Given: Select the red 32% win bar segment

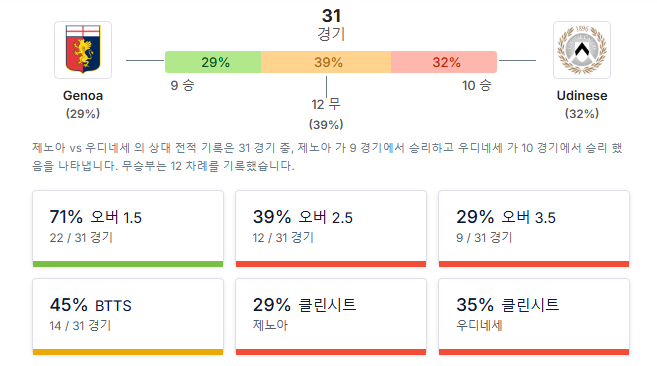Looking at the screenshot, I should (444, 62).
